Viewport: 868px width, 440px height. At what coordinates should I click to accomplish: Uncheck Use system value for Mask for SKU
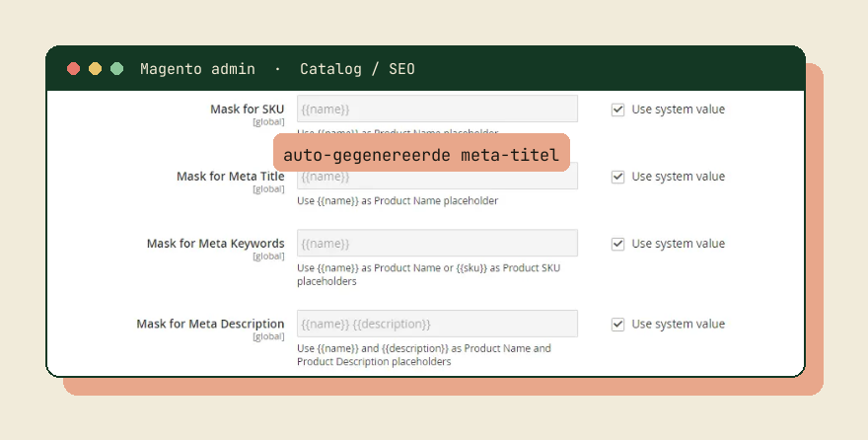pyautogui.click(x=617, y=110)
